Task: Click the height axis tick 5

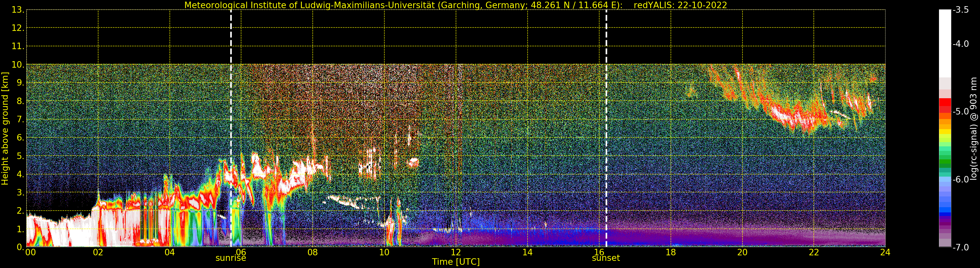Action: pos(20,156)
